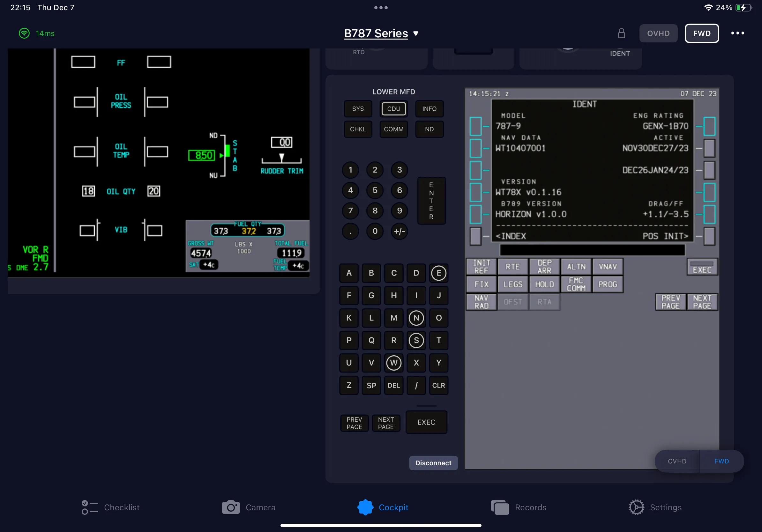This screenshot has width=762, height=532.
Task: Open VNAV page on CDU
Action: [607, 267]
